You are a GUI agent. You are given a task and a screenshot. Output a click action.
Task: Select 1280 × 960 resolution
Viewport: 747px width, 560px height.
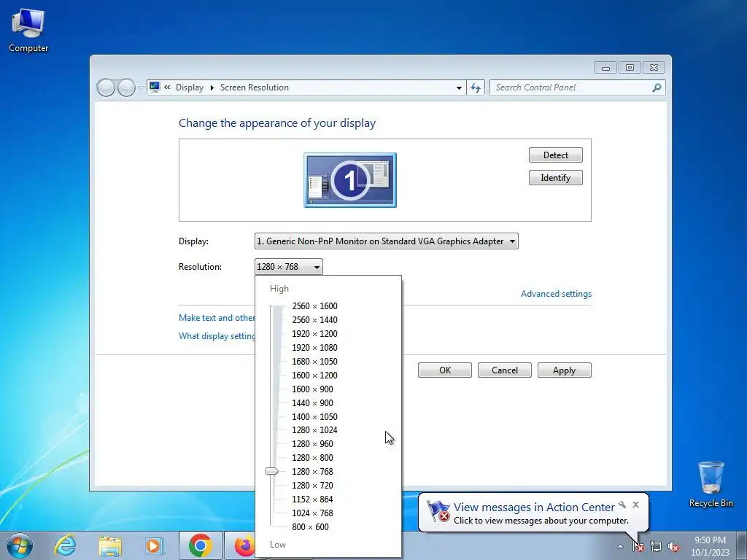click(312, 444)
